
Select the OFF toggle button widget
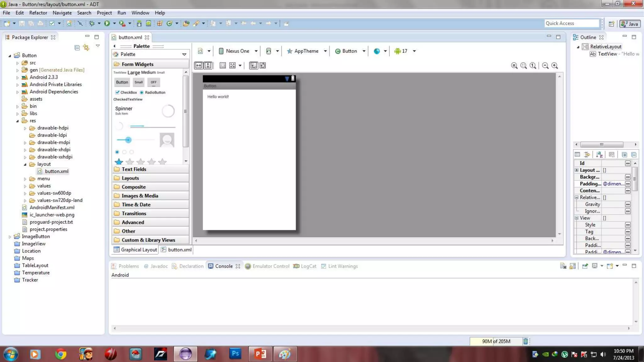coord(153,82)
